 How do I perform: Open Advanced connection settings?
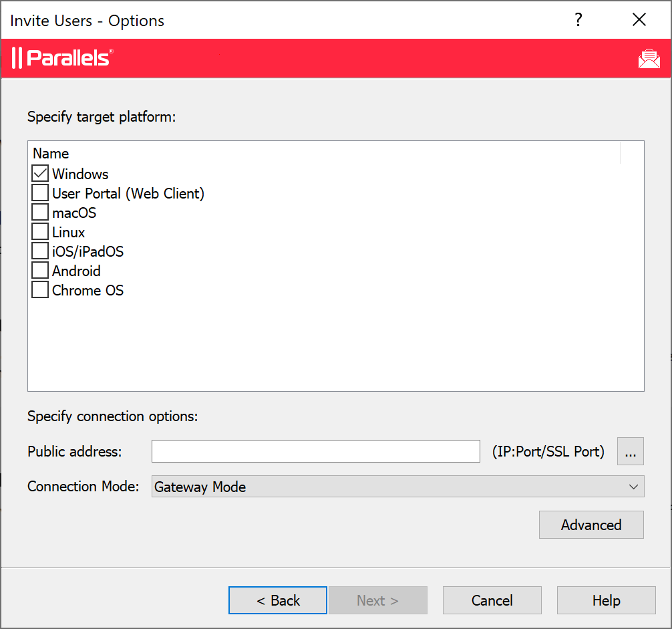click(x=591, y=525)
